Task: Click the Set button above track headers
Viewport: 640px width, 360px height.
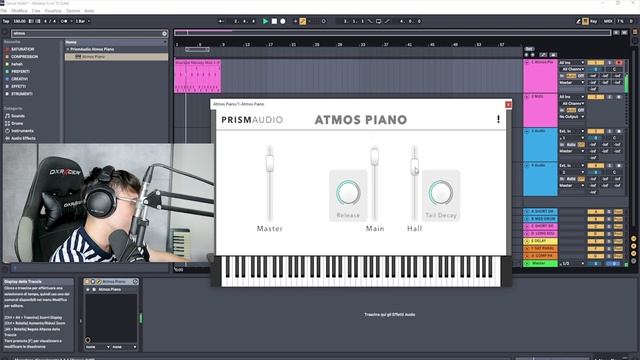Action: tap(529, 49)
